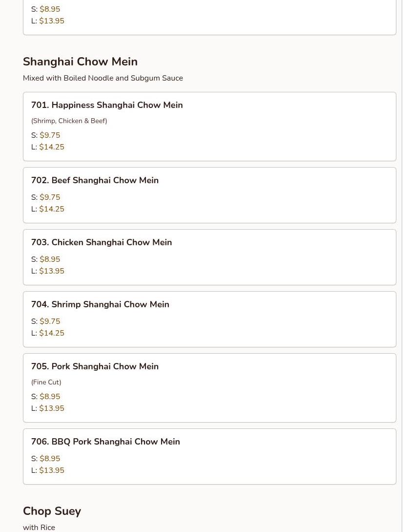Select the 701. Happiness Shanghai Chow Mein title
Image resolution: width=412 pixels, height=532 pixels.
click(107, 105)
